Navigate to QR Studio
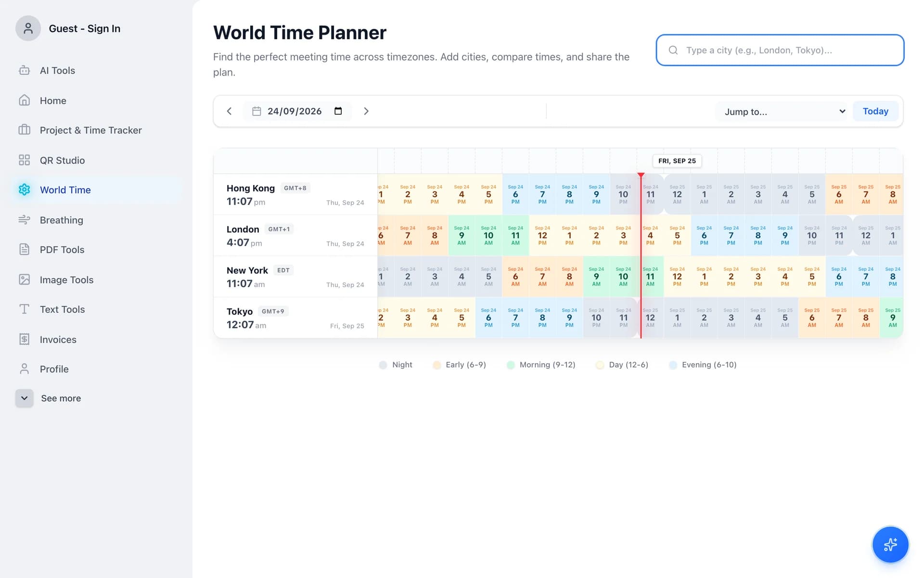This screenshot has height=578, width=924. [x=62, y=160]
